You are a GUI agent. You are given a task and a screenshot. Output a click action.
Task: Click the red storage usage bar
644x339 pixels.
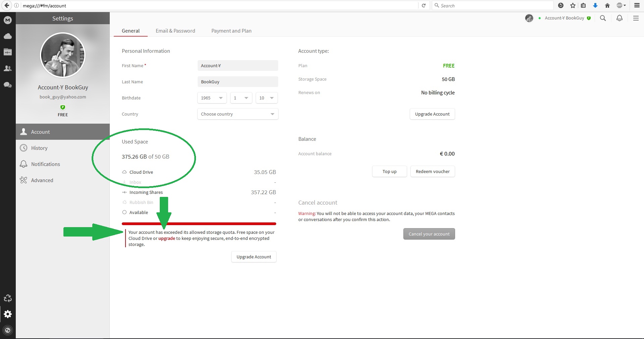(199, 223)
